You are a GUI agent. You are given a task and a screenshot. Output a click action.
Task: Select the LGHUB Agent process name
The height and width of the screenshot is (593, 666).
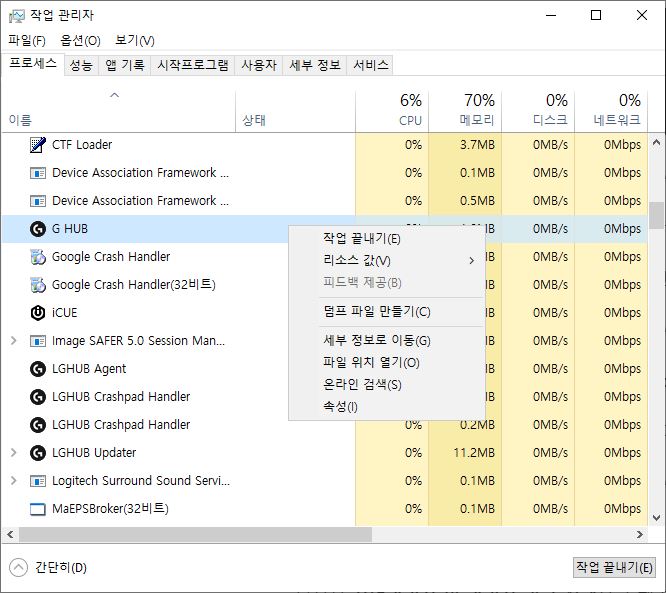coord(89,369)
